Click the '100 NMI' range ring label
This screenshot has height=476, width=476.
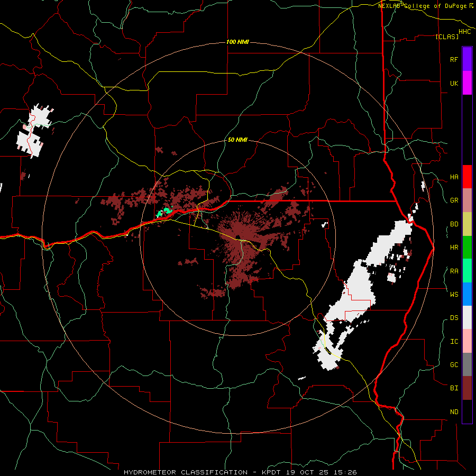point(237,42)
